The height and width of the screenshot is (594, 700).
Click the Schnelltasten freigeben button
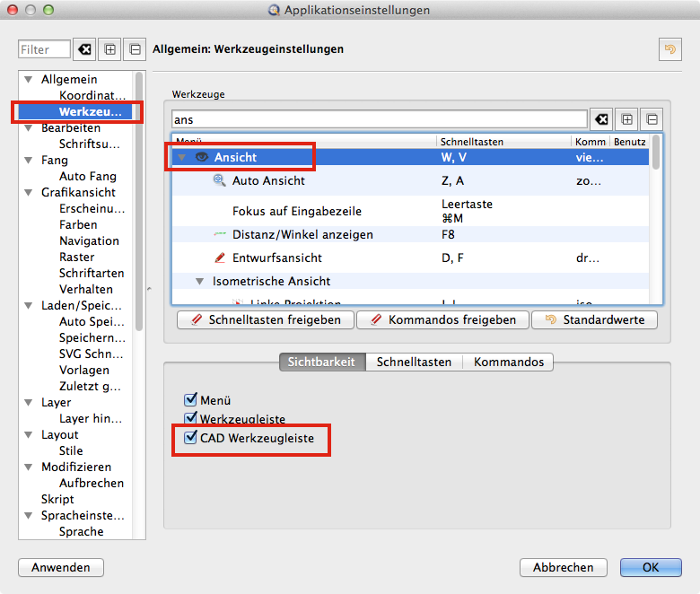pyautogui.click(x=266, y=319)
